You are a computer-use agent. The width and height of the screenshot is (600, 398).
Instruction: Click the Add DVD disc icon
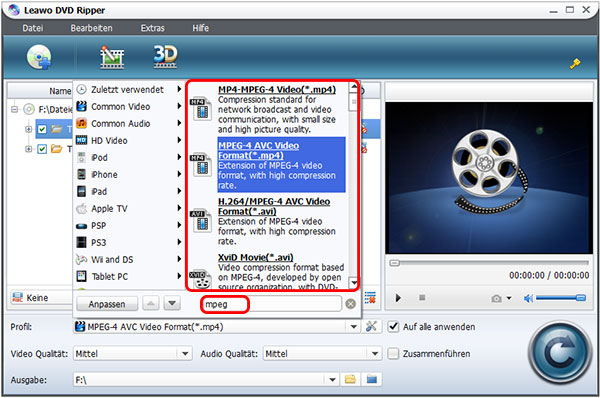point(39,57)
